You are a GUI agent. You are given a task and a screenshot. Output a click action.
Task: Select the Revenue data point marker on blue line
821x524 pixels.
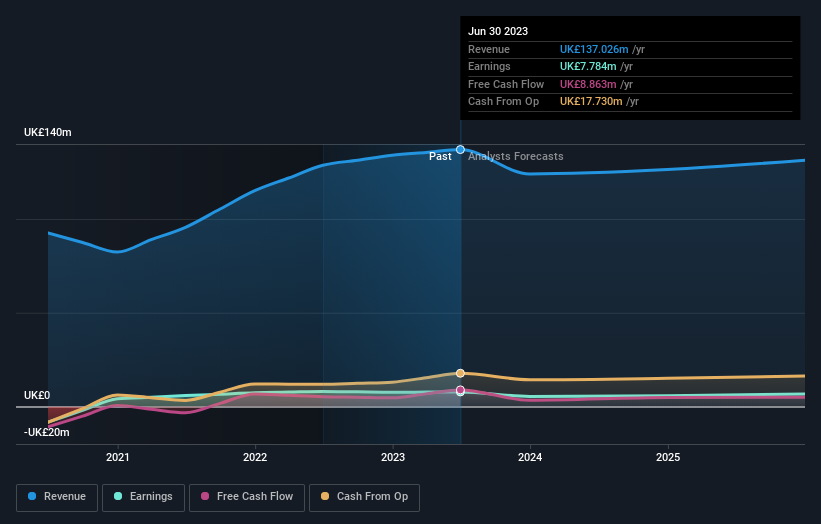click(x=460, y=150)
